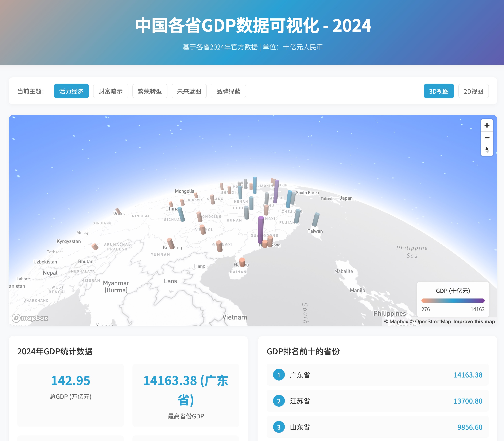Zoom out of the map
Viewport: 504px width, 441px height.
[487, 138]
